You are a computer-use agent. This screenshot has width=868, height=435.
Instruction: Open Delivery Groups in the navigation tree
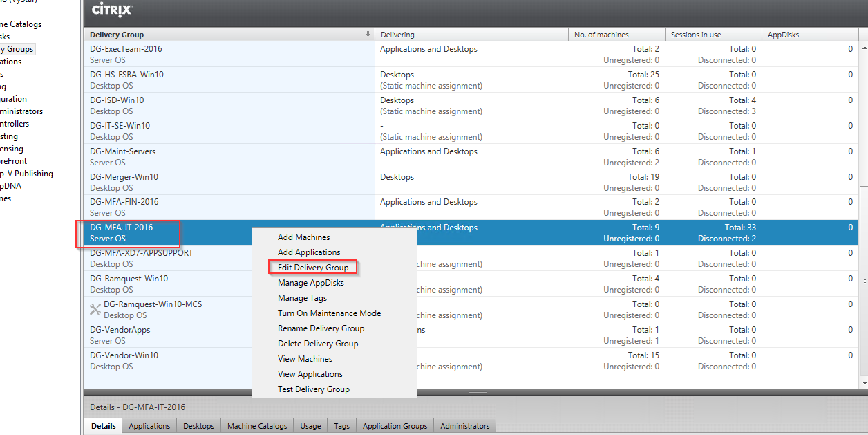click(17, 49)
